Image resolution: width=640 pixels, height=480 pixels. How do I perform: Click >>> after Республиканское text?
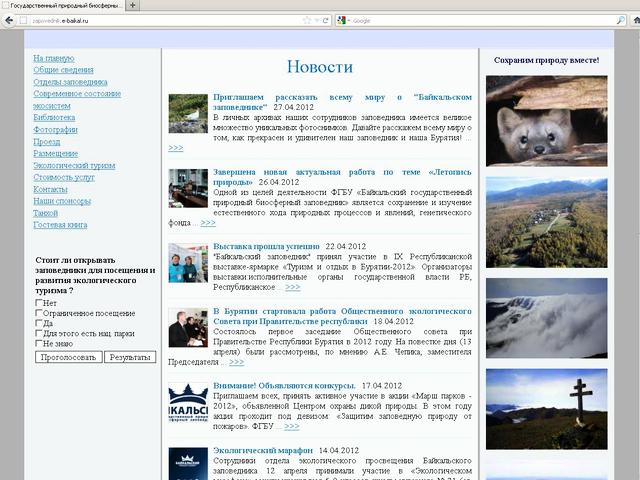293,287
